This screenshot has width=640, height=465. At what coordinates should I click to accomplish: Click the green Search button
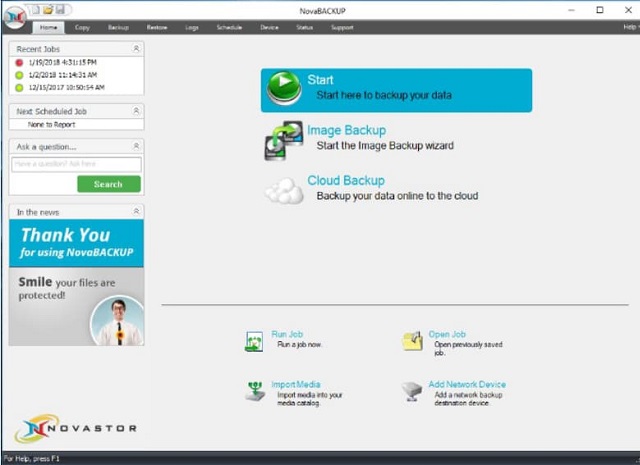pyautogui.click(x=109, y=184)
